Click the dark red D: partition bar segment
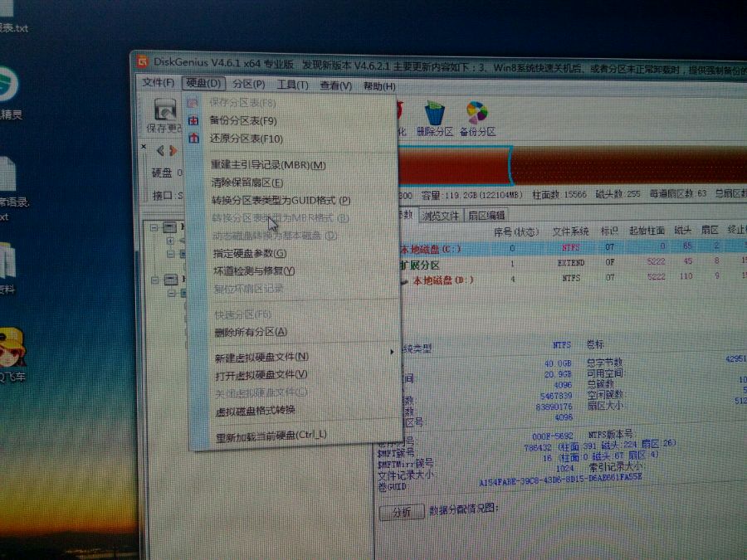 tap(630, 165)
